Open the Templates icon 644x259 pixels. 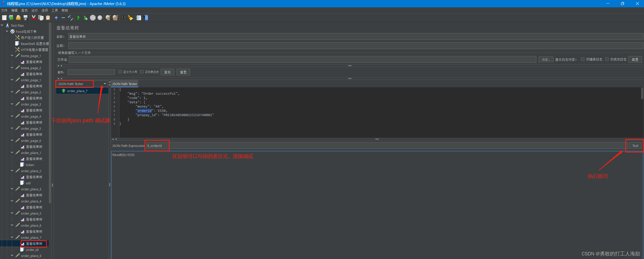click(11, 18)
